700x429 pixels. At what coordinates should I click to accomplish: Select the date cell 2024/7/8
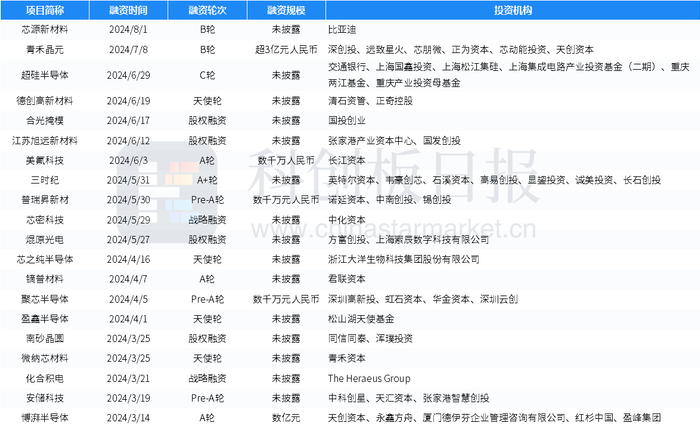tap(129, 50)
